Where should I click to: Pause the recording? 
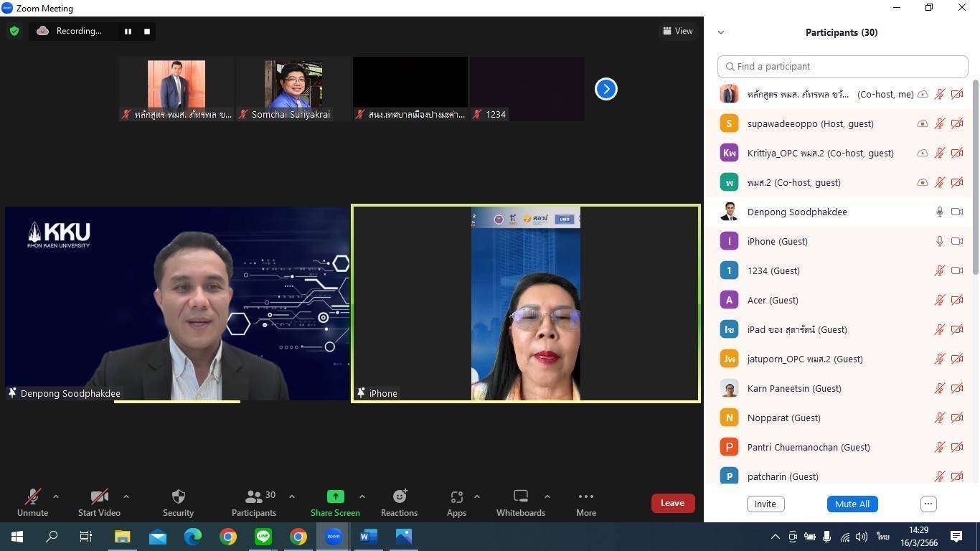[128, 31]
